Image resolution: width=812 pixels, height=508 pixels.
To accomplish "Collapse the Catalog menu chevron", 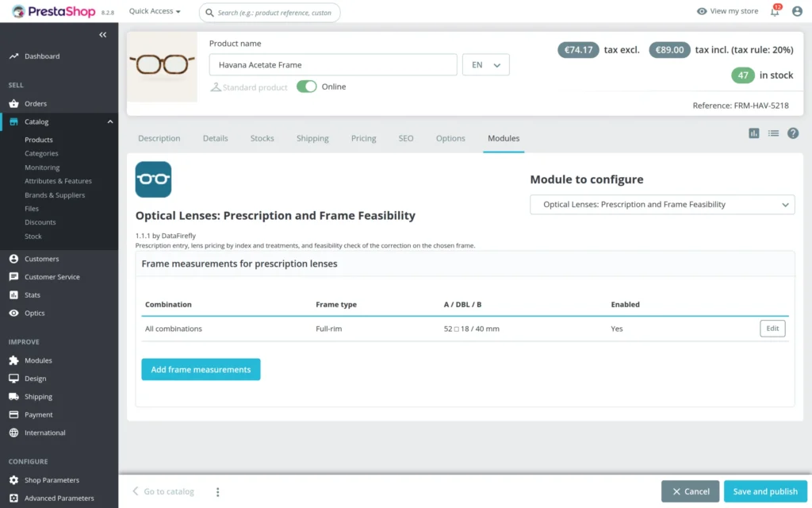I will (109, 121).
